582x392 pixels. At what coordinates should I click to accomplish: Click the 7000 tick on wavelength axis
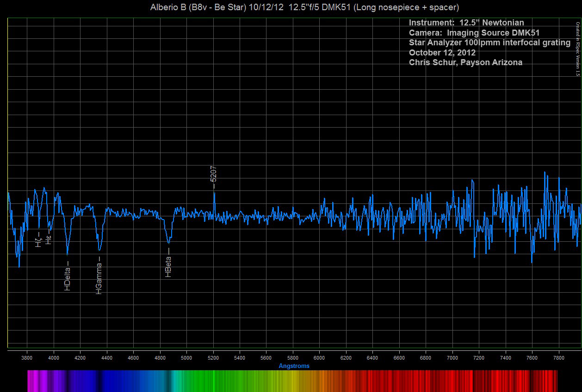click(452, 358)
